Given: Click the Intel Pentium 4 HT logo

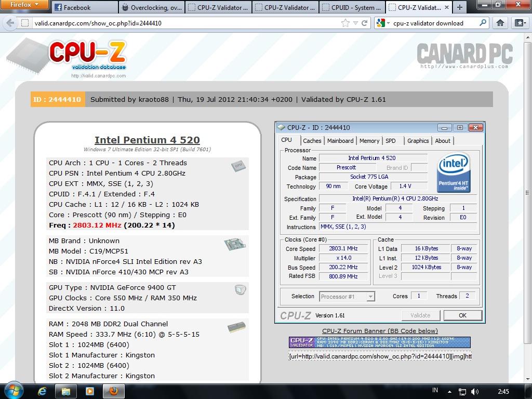Looking at the screenshot, I should tap(454, 172).
